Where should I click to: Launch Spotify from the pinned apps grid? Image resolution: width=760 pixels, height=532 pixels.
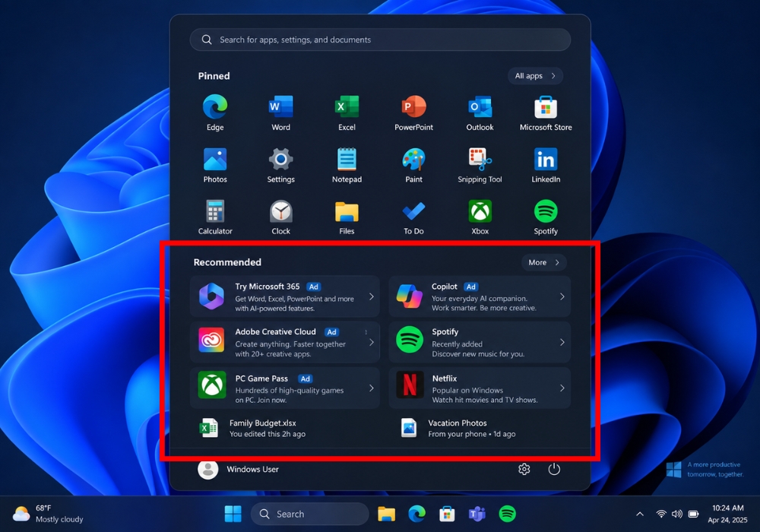click(x=546, y=217)
